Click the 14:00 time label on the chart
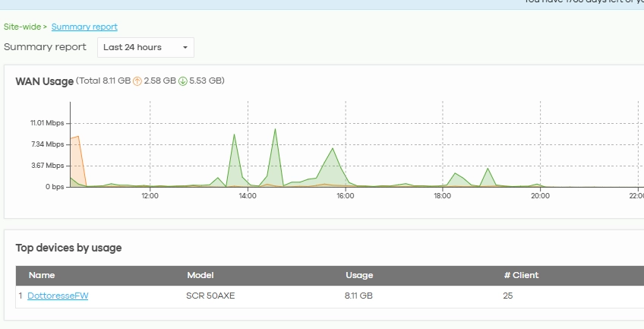Image resolution: width=644 pixels, height=329 pixels. 248,196
